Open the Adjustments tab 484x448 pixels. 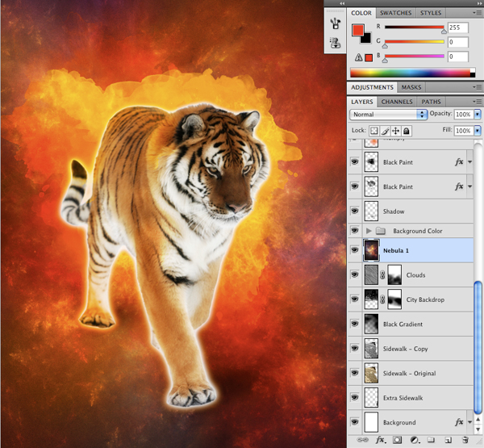(x=372, y=87)
